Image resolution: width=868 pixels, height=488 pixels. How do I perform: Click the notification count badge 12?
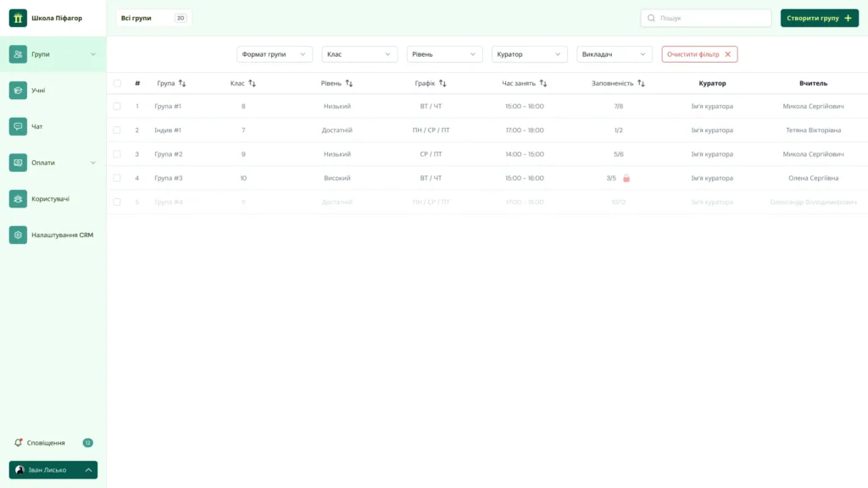(87, 442)
